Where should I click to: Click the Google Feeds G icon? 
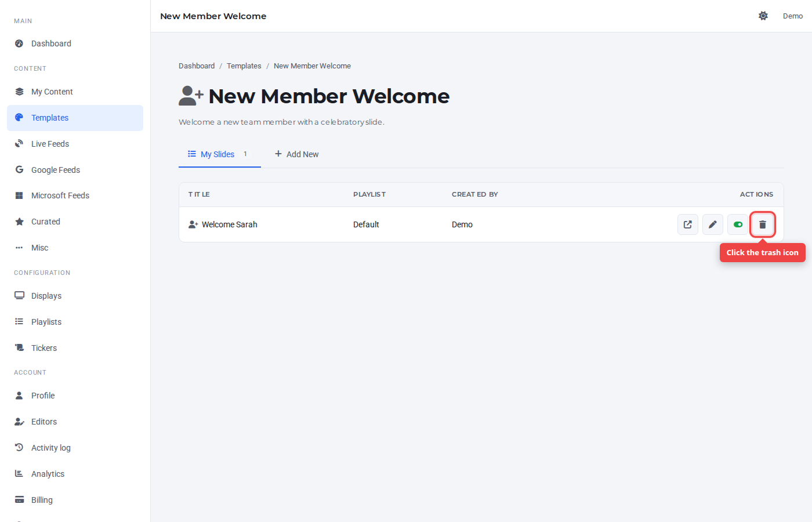tap(19, 170)
